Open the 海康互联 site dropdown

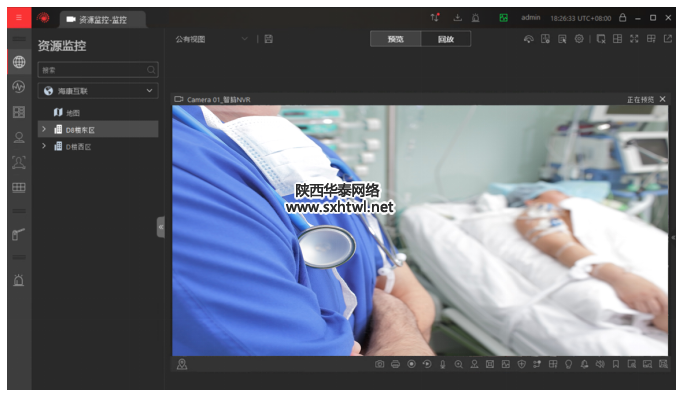[x=98, y=91]
